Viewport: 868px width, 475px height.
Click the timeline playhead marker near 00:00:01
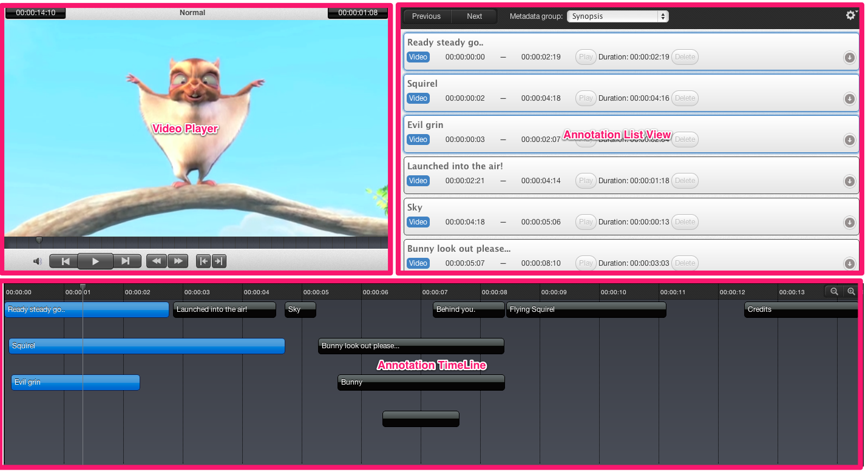click(83, 287)
